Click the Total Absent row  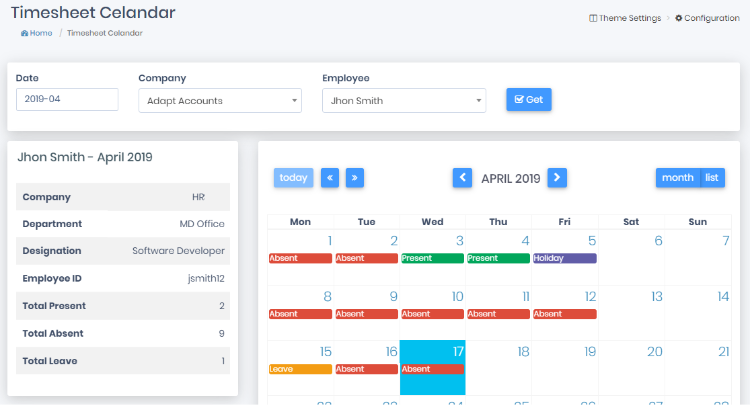click(x=123, y=334)
